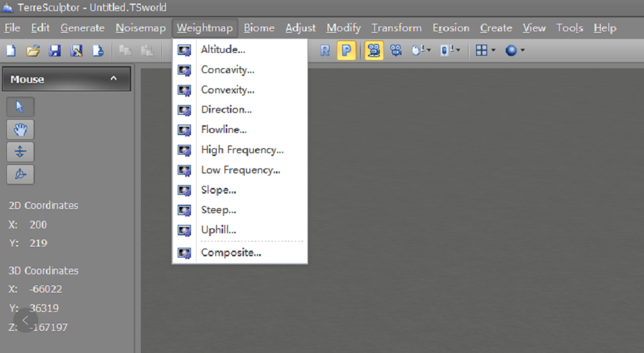The height and width of the screenshot is (353, 644).
Task: Open the Tools menu
Action: pos(569,28)
